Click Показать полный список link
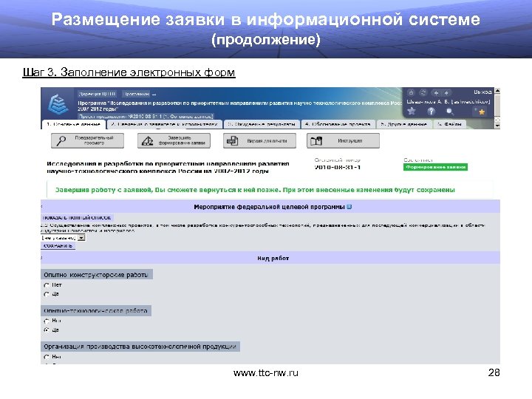 point(78,217)
